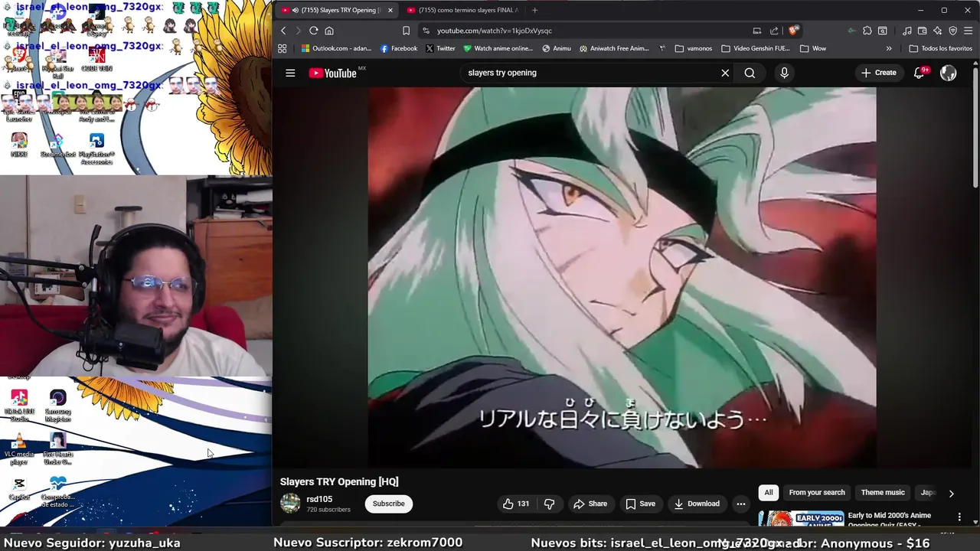Dislike the video with thumbs-down

click(549, 504)
